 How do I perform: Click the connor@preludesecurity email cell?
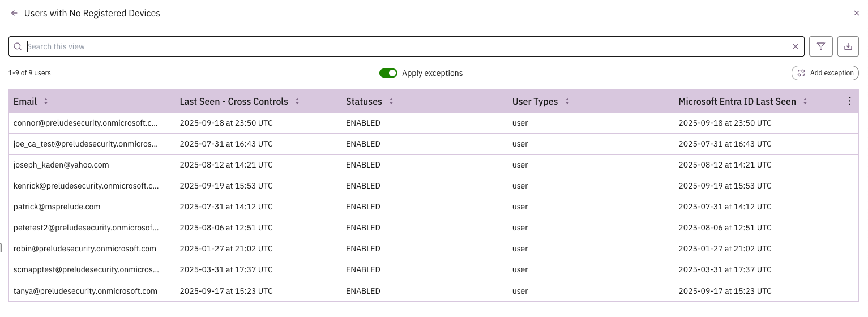pos(86,123)
